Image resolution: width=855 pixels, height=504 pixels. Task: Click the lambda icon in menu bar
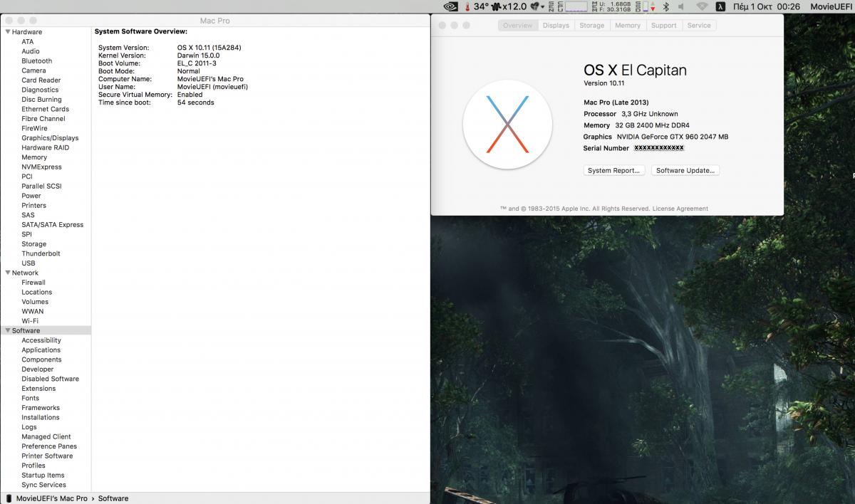tap(720, 6)
